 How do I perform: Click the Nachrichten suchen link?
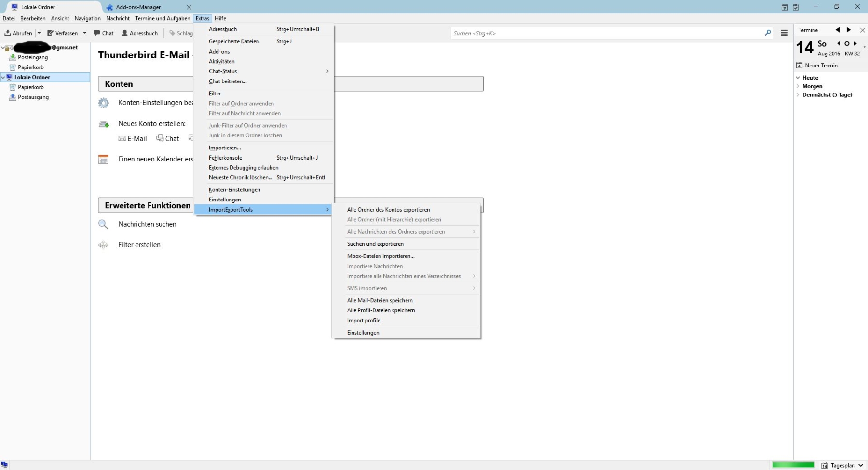[x=147, y=224]
